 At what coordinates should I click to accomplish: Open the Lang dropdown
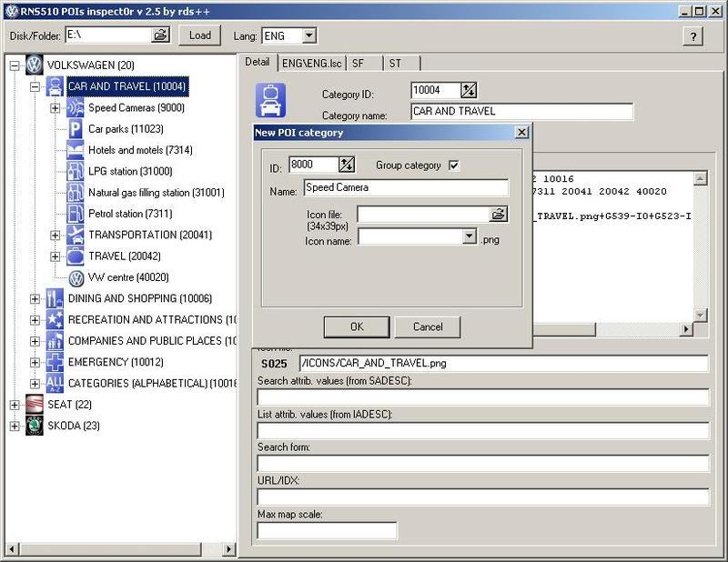coord(309,35)
